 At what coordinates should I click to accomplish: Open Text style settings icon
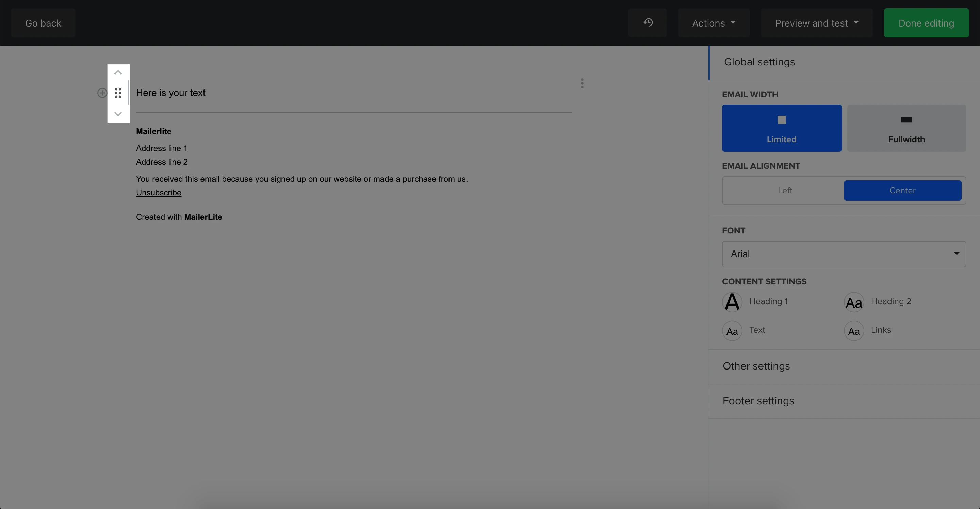point(732,331)
